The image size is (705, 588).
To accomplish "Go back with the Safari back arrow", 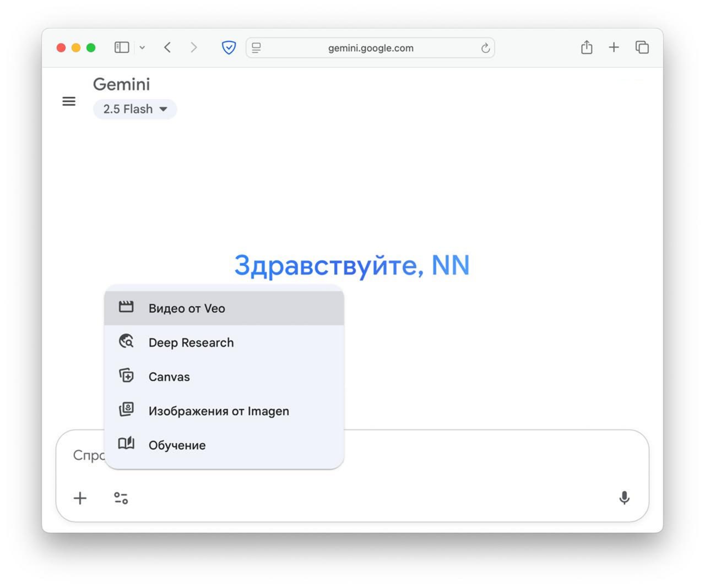I will pos(167,48).
